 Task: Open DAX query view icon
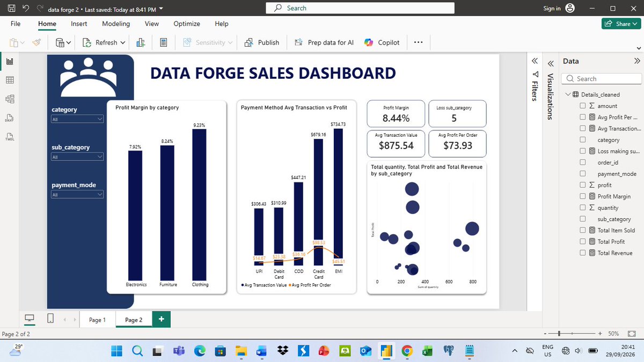9,117
